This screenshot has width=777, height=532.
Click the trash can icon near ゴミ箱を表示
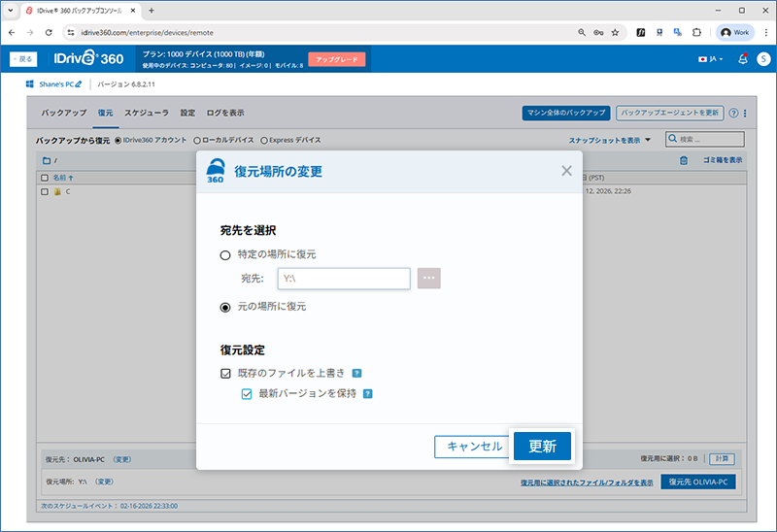[x=683, y=160]
